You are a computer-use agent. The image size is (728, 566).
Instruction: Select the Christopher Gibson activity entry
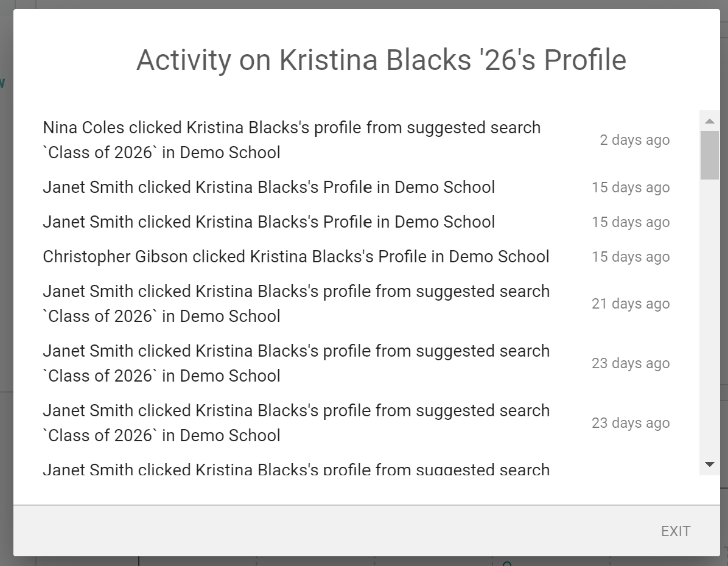tap(296, 257)
